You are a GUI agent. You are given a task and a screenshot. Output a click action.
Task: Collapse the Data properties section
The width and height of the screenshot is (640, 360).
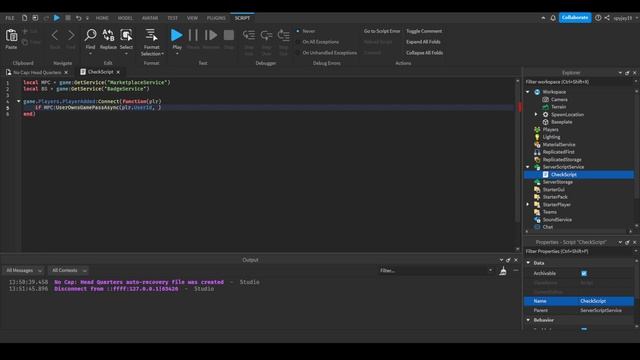(528, 263)
